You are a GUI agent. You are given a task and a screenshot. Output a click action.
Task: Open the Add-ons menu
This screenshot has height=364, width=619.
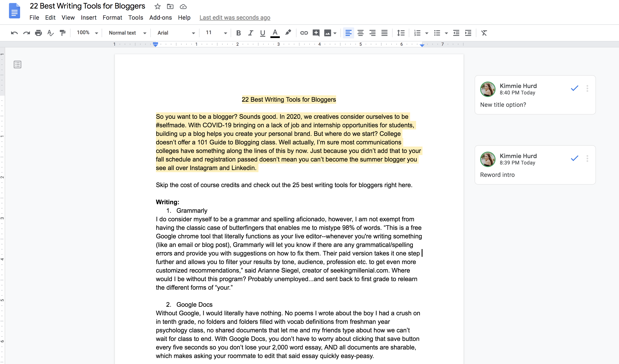[x=160, y=18]
